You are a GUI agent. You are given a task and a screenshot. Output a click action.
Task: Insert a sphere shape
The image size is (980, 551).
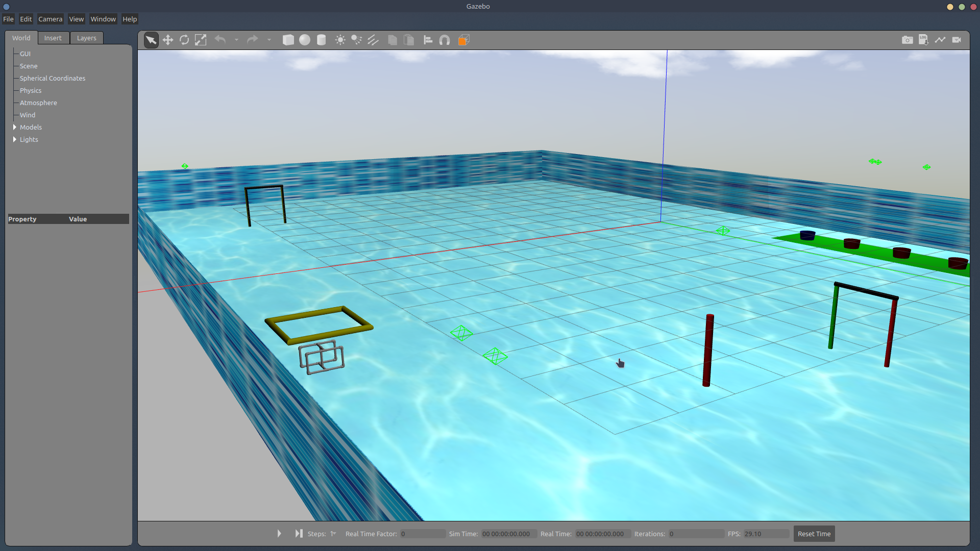(x=305, y=40)
